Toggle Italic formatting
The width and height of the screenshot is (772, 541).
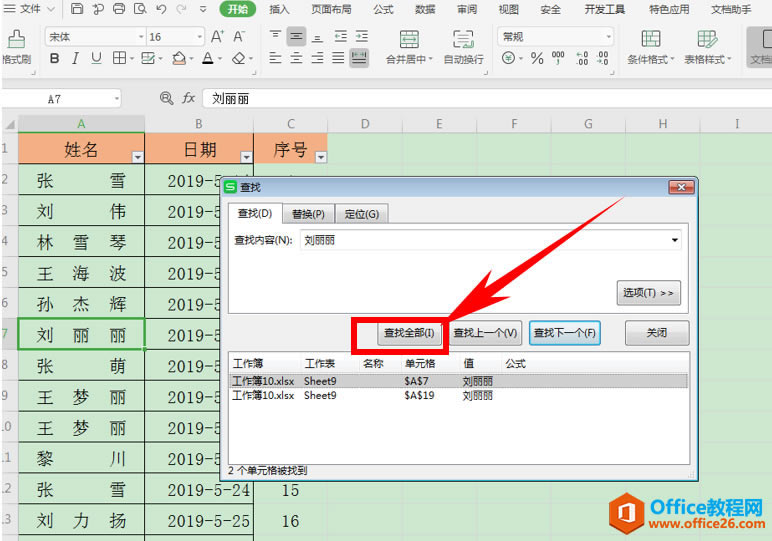pos(75,59)
